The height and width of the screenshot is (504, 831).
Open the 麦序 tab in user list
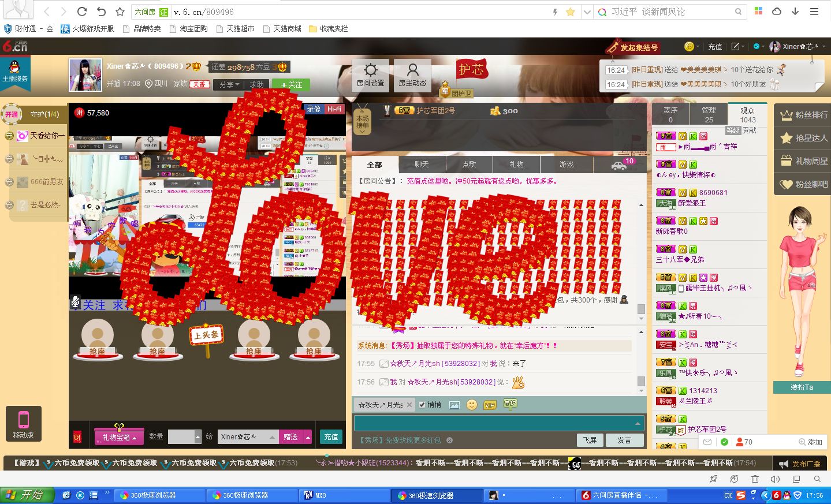(x=670, y=114)
